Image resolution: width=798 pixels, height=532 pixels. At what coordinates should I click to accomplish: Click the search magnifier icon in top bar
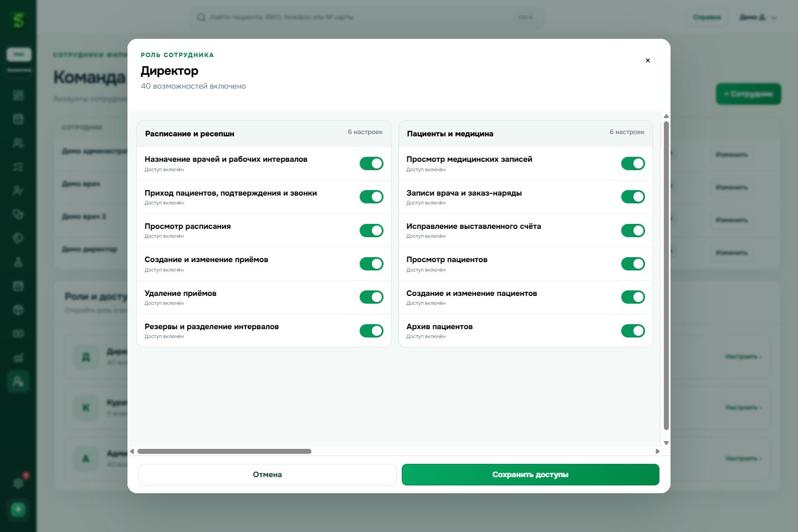click(x=201, y=17)
